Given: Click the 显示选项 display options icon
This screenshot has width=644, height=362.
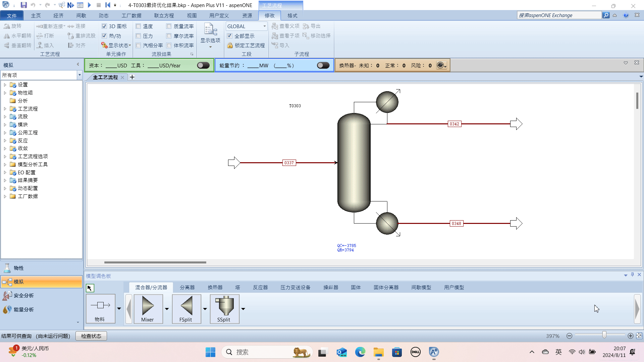Looking at the screenshot, I should point(210,30).
